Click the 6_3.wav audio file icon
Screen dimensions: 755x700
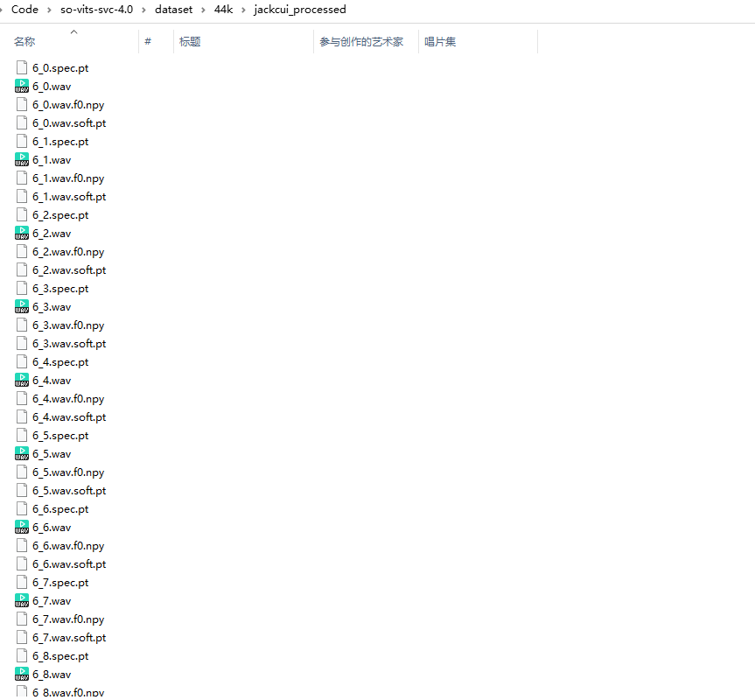point(22,306)
